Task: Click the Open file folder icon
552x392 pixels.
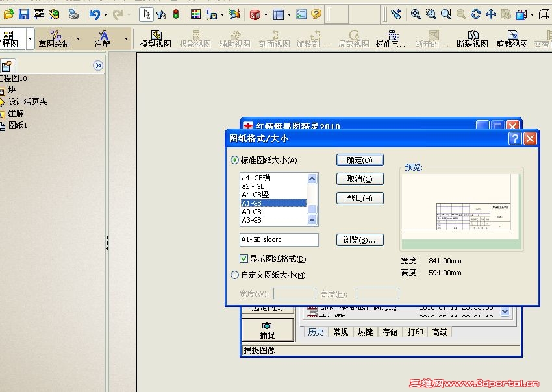Action: point(8,14)
